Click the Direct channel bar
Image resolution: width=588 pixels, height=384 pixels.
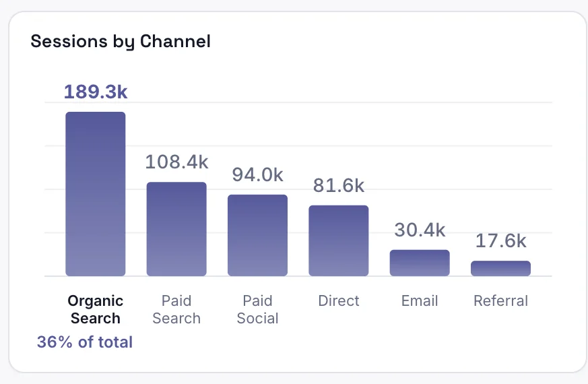[x=339, y=241]
